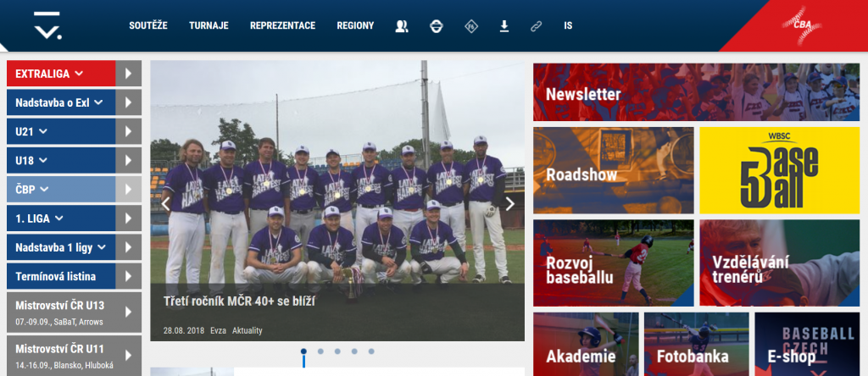Select the third carousel pagination dot
868x376 pixels.
[x=337, y=351]
